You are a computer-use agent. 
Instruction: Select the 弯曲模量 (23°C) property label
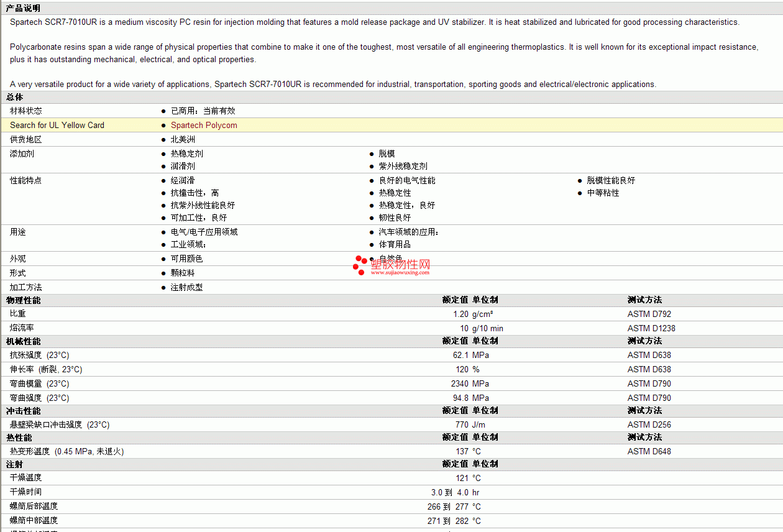coord(39,383)
